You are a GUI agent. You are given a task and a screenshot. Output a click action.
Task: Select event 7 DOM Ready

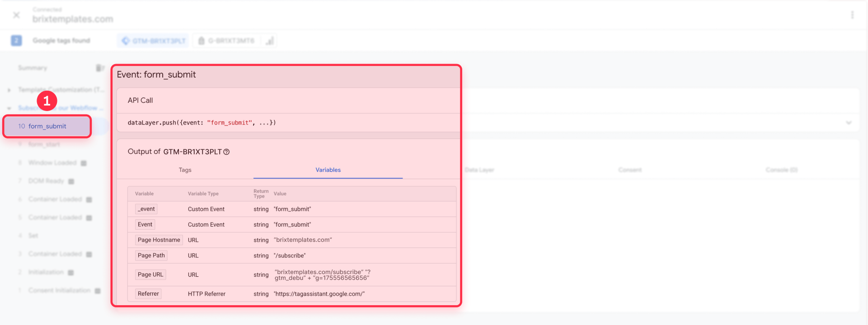(x=46, y=181)
